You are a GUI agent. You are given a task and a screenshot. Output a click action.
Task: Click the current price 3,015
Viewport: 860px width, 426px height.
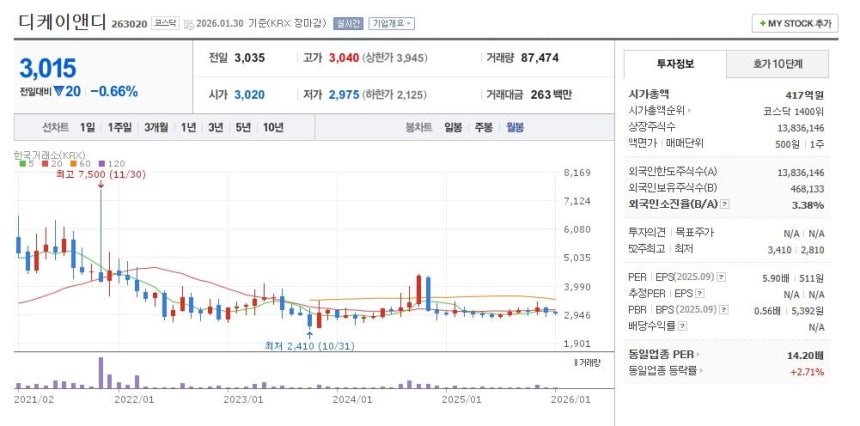point(48,68)
